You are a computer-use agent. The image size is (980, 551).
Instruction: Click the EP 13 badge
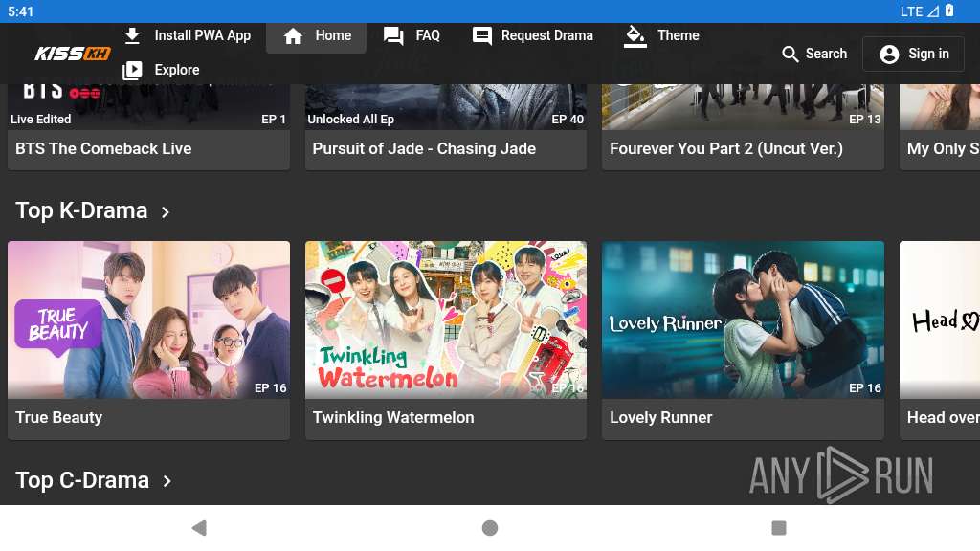(865, 120)
